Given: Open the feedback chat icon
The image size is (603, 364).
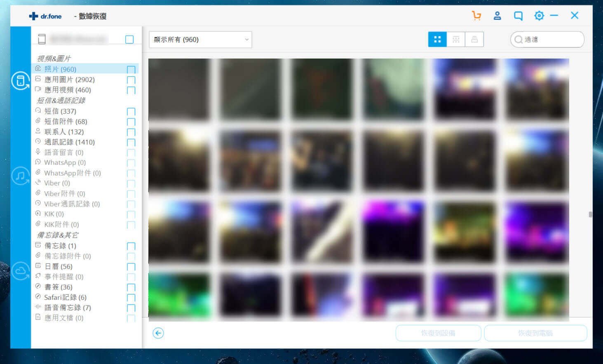Looking at the screenshot, I should (x=518, y=16).
